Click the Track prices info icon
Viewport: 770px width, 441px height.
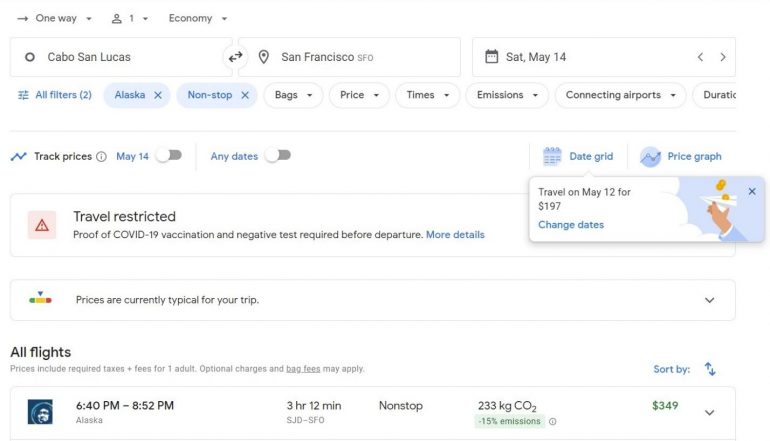point(101,157)
